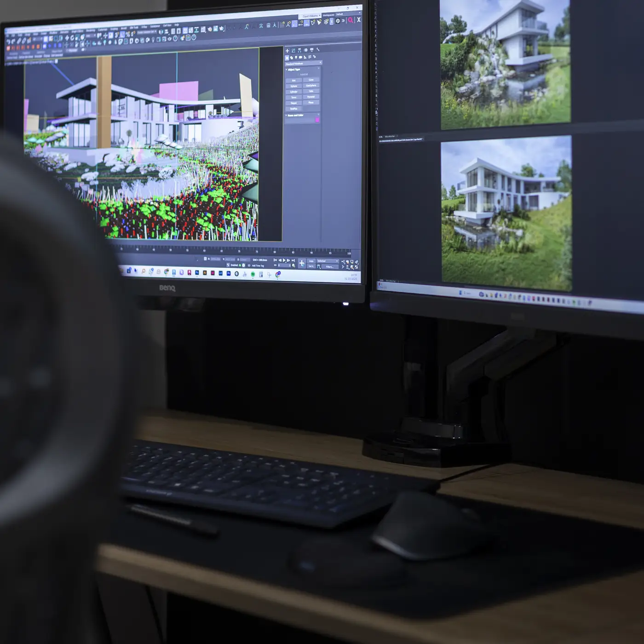Click the Torus primitive button

coord(294,98)
